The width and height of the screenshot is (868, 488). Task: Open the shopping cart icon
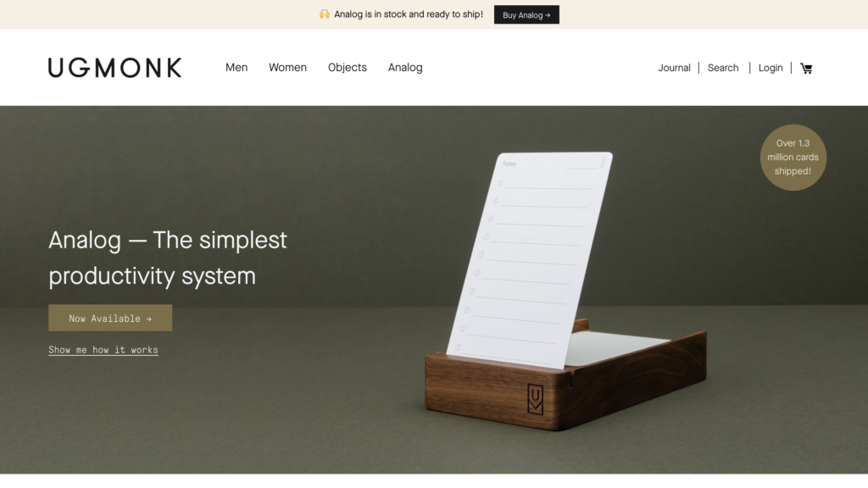click(x=806, y=68)
